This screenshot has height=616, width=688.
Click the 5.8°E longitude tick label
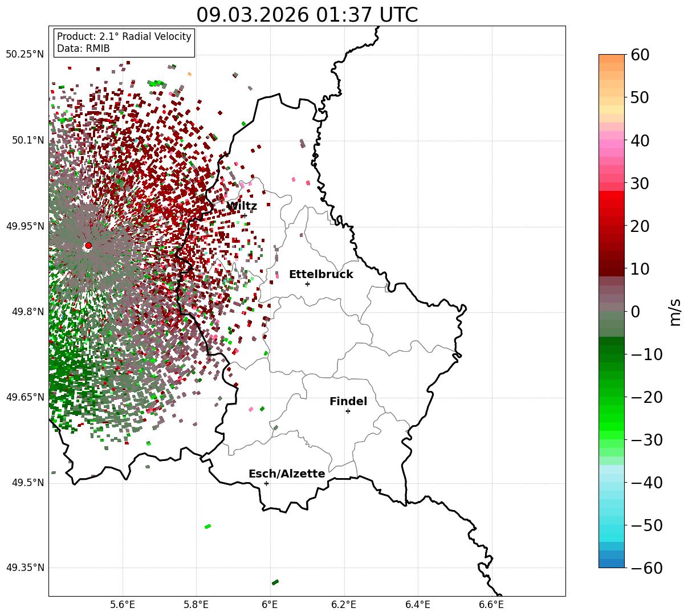coord(197,604)
